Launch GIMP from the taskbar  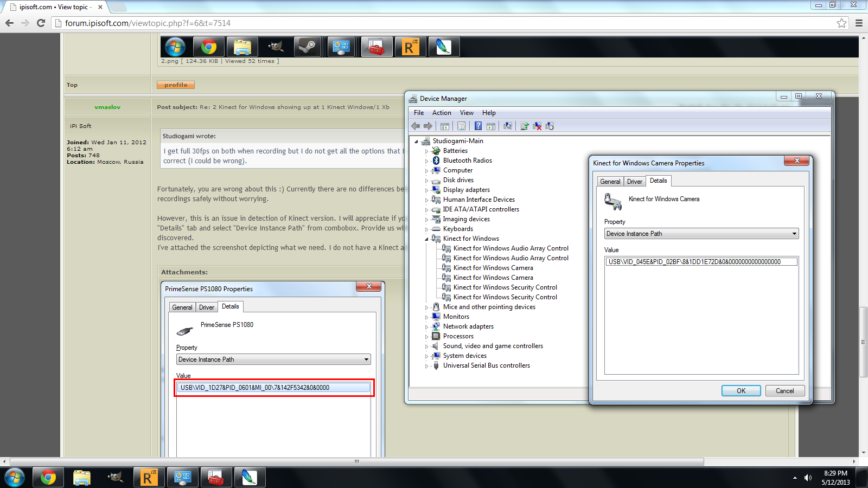coord(115,478)
